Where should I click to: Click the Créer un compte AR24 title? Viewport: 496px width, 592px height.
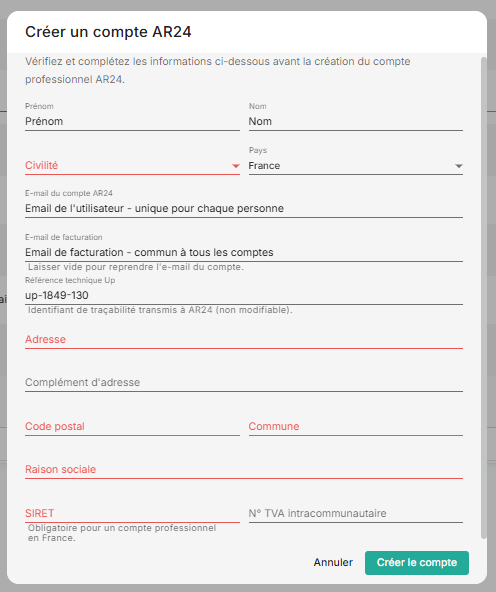click(108, 32)
